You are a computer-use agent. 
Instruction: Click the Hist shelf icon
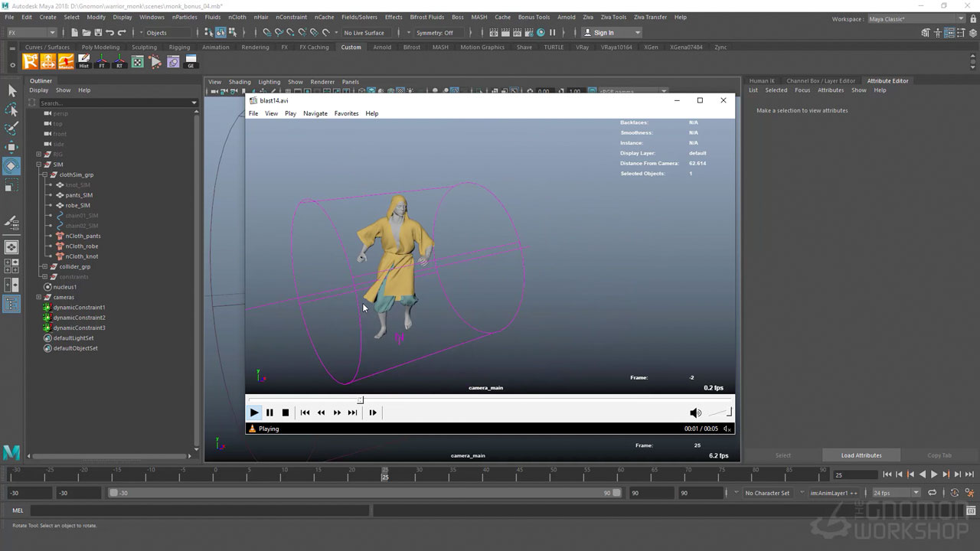[x=84, y=62]
